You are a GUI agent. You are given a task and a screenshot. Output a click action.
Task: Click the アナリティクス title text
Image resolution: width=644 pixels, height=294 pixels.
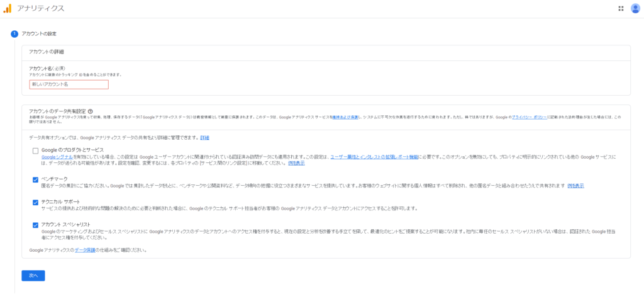[41, 8]
